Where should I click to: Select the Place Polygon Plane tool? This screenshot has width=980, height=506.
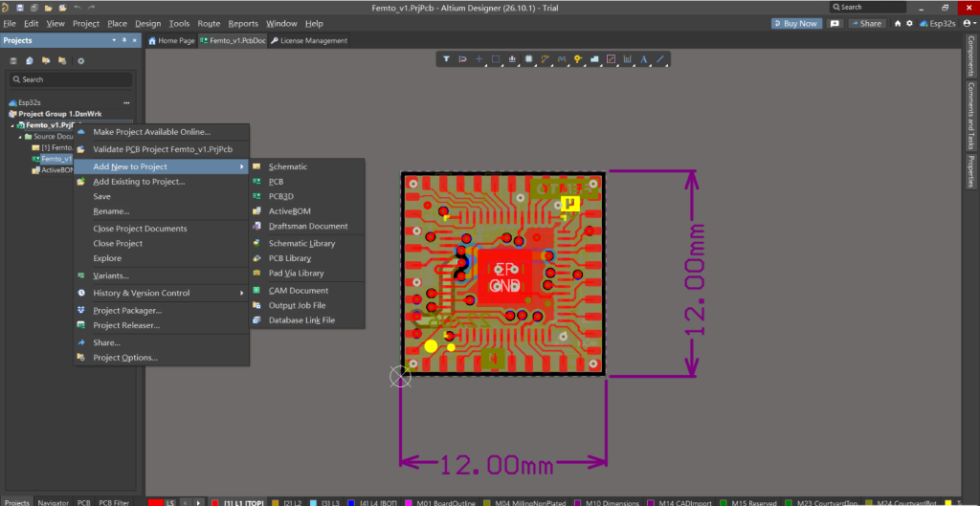click(594, 58)
